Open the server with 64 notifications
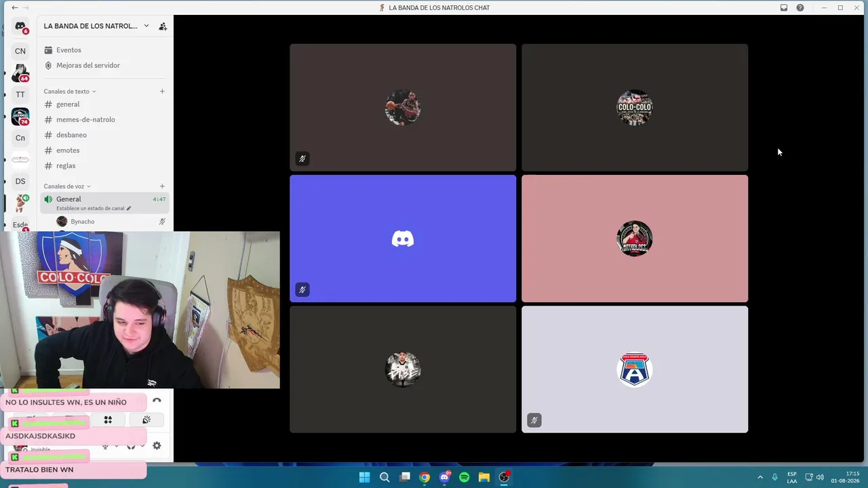The height and width of the screenshot is (488, 868). (20, 73)
